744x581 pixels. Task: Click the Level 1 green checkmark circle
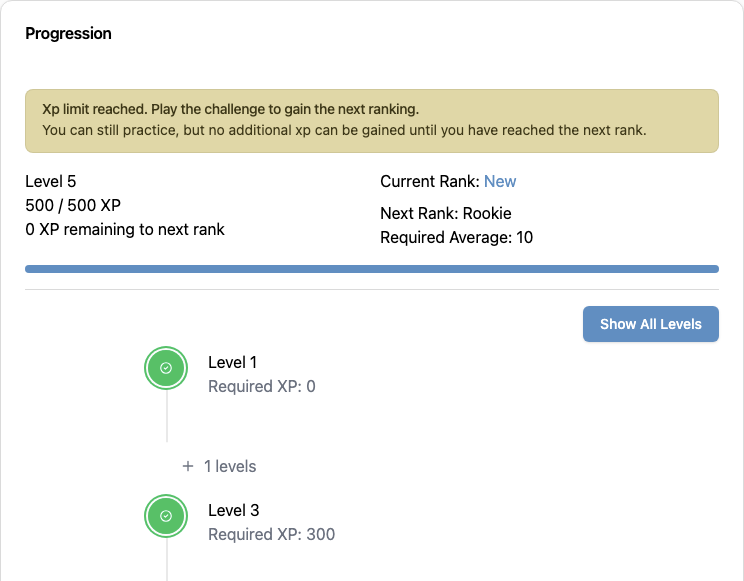(166, 368)
